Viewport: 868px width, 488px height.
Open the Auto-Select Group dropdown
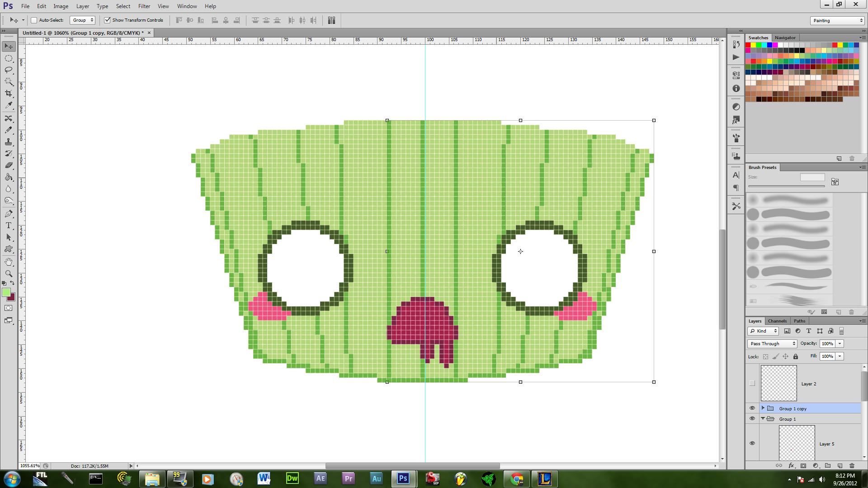(82, 20)
